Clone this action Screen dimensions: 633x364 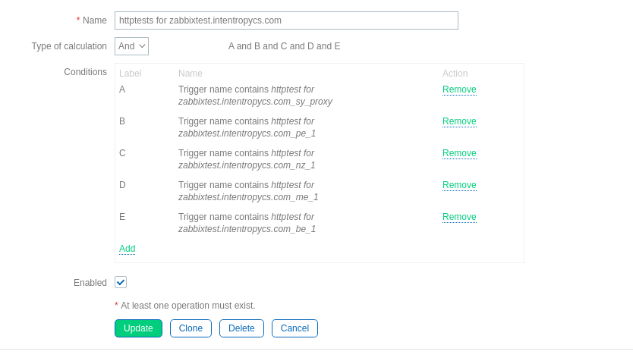coord(191,328)
